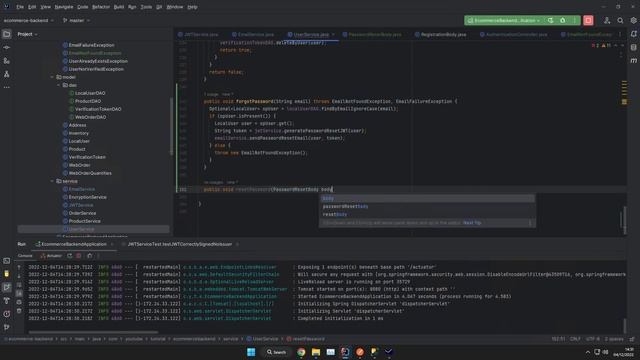Open more run actions in run widget

[575, 20]
